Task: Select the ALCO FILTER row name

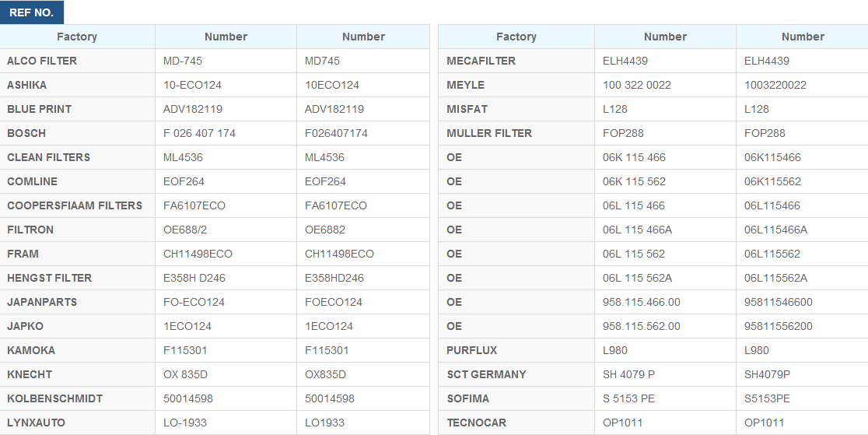Action: pyautogui.click(x=42, y=61)
